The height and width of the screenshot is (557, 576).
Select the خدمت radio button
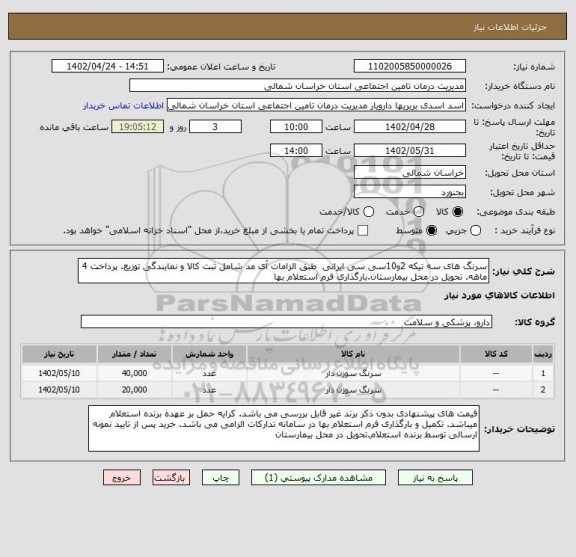tap(418, 212)
